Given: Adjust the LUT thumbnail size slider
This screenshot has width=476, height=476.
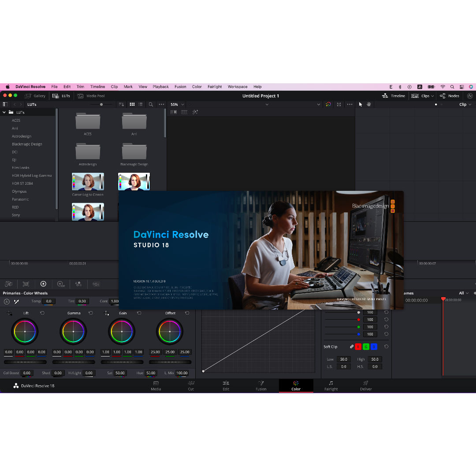Looking at the screenshot, I should 101,104.
